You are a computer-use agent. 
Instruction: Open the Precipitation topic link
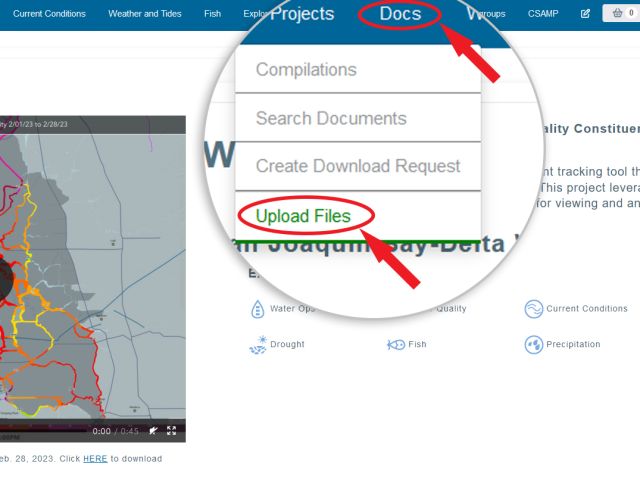click(573, 344)
